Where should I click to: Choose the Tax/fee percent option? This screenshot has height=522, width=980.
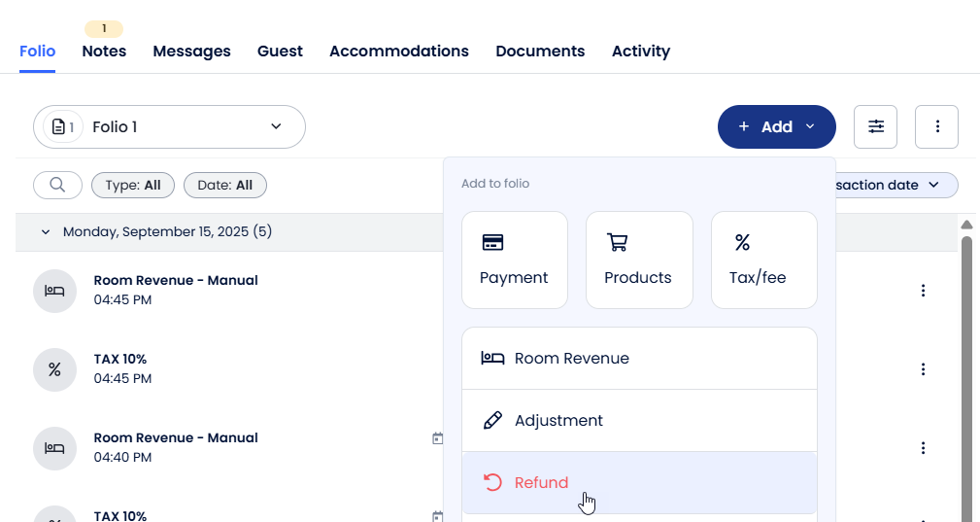(x=763, y=260)
